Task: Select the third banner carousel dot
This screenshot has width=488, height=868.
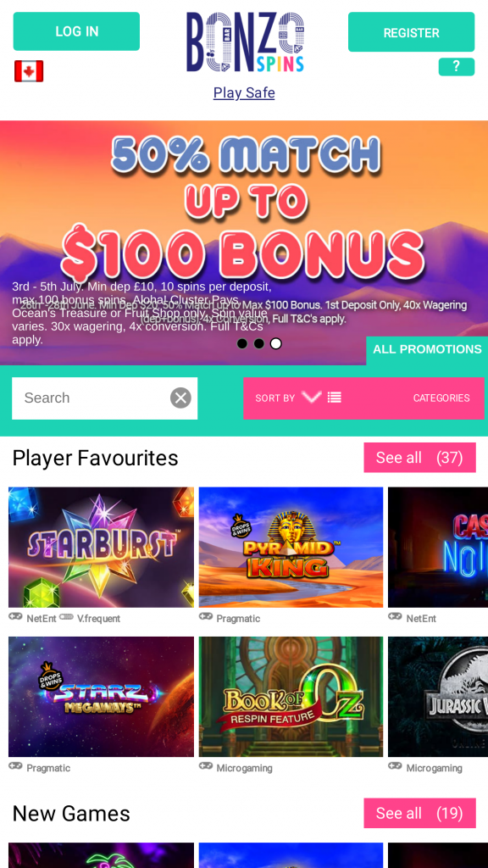Action: 276,344
